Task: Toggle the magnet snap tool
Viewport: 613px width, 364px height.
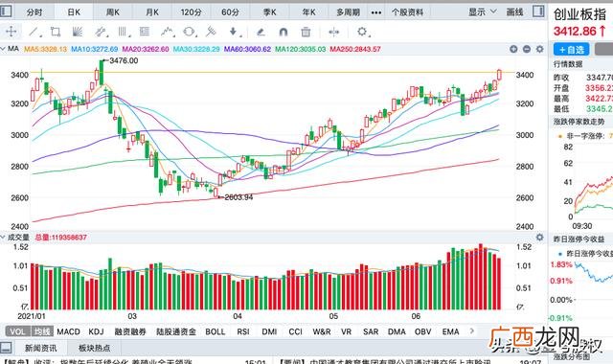Action: pos(284,32)
